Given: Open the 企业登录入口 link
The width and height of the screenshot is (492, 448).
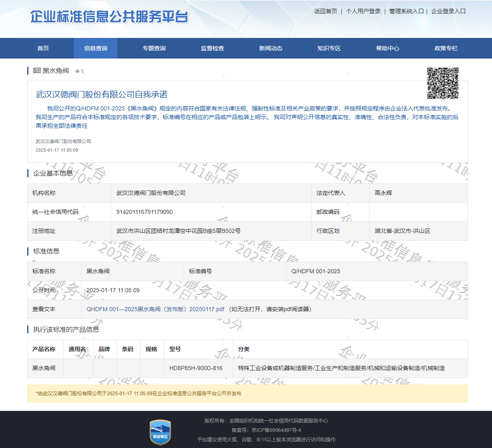Looking at the screenshot, I should click(x=448, y=11).
